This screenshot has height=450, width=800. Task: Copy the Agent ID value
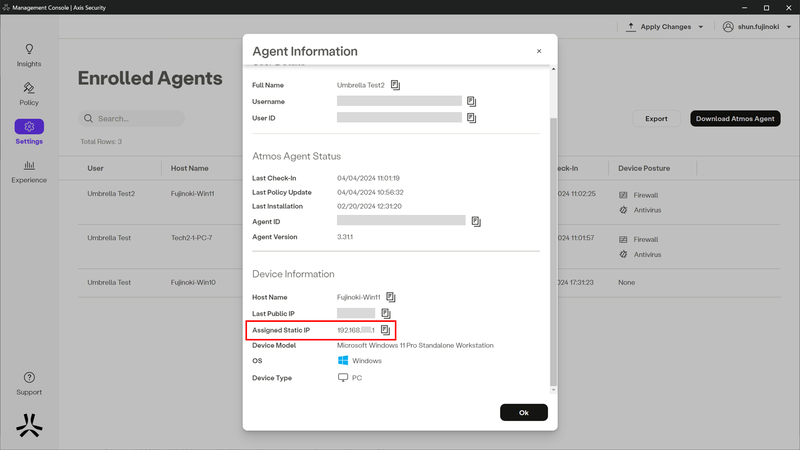[x=476, y=221]
